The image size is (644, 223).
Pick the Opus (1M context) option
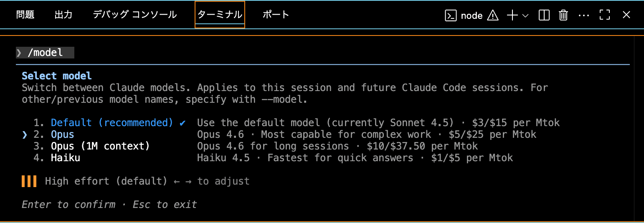(100, 146)
